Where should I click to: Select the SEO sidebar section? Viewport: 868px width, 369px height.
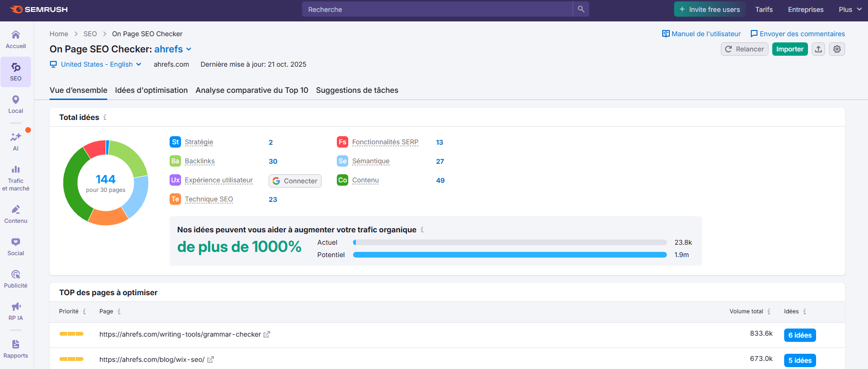[16, 72]
